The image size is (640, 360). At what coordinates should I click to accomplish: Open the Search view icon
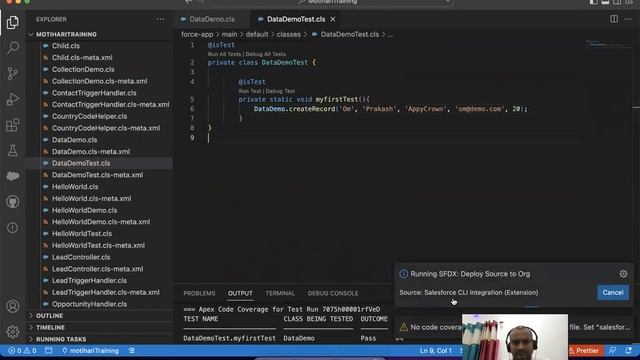(13, 48)
